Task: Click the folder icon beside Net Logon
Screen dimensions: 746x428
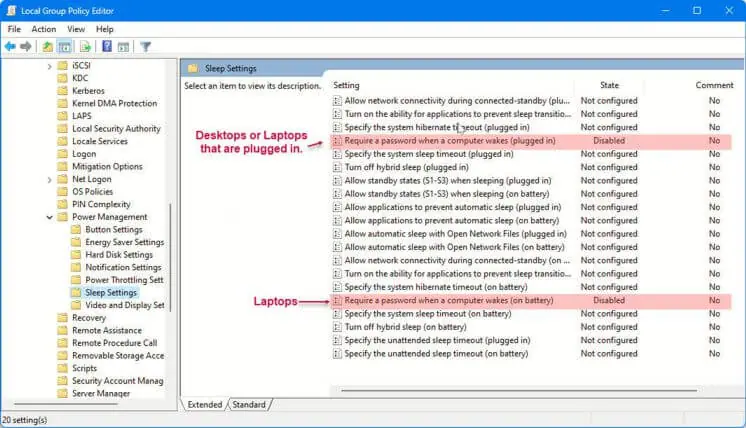Action: 62,179
